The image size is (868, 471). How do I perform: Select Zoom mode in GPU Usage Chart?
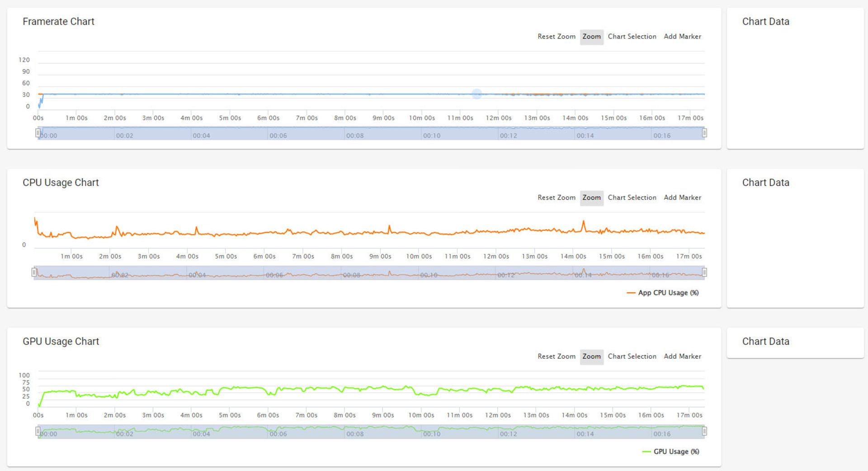pos(591,357)
